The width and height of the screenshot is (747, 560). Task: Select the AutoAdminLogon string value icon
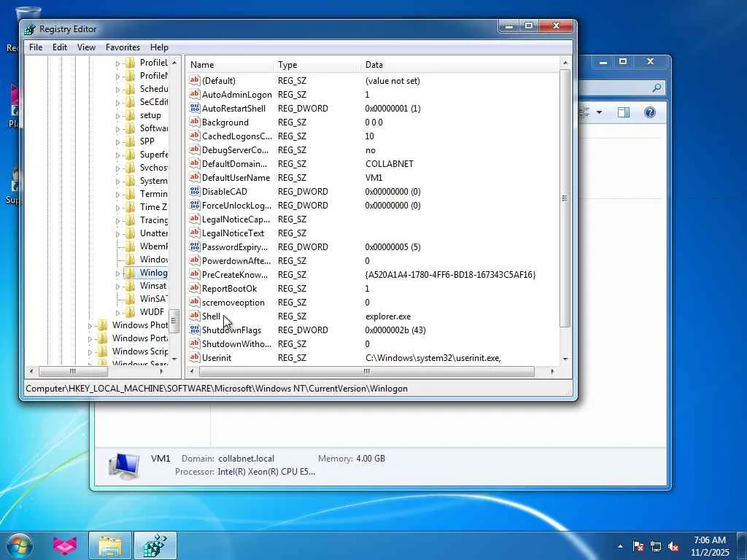pos(194,94)
